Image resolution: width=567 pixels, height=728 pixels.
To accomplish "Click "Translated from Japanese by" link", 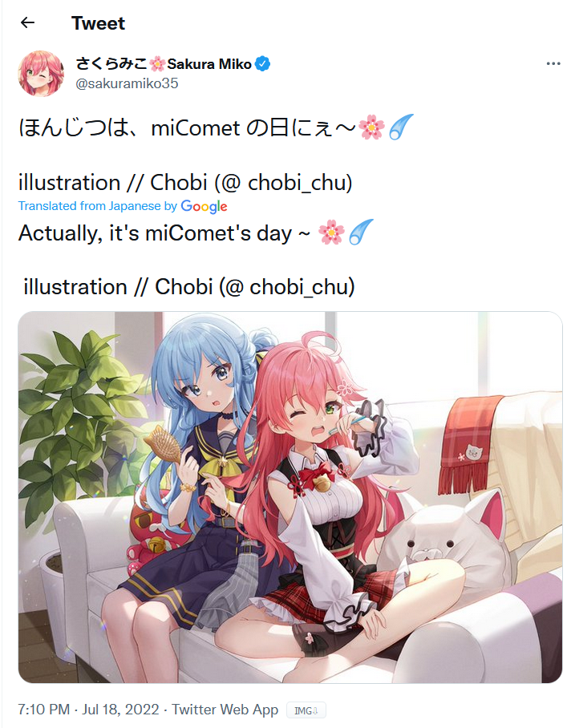I will point(98,206).
